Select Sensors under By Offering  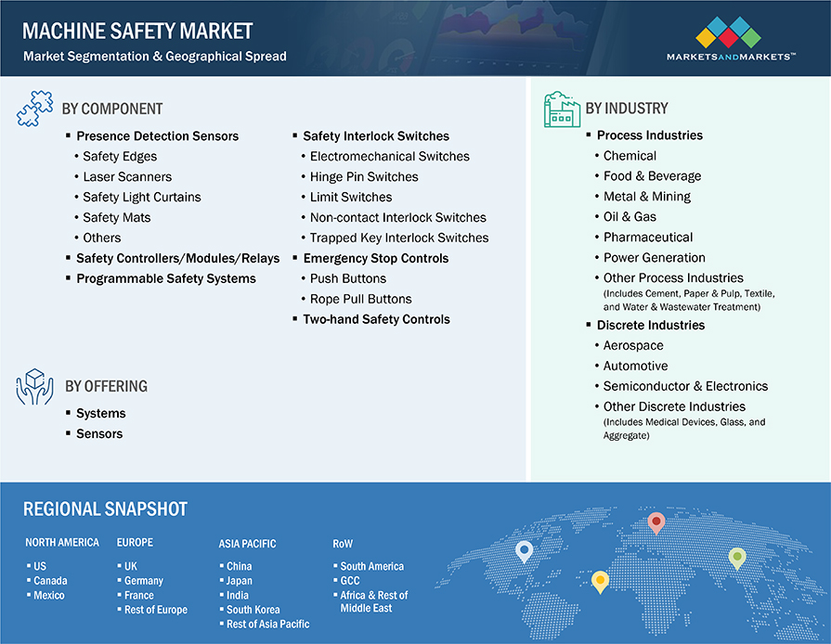(x=99, y=433)
